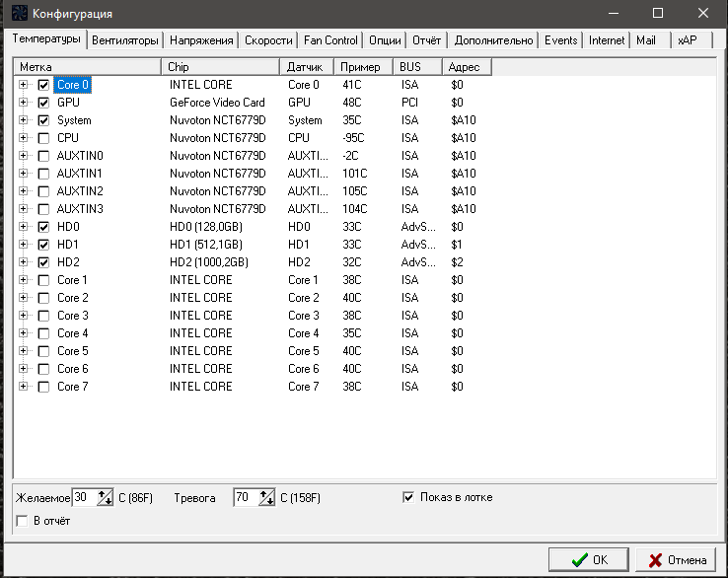Uncheck the Core 0 temperature checkbox

click(43, 85)
